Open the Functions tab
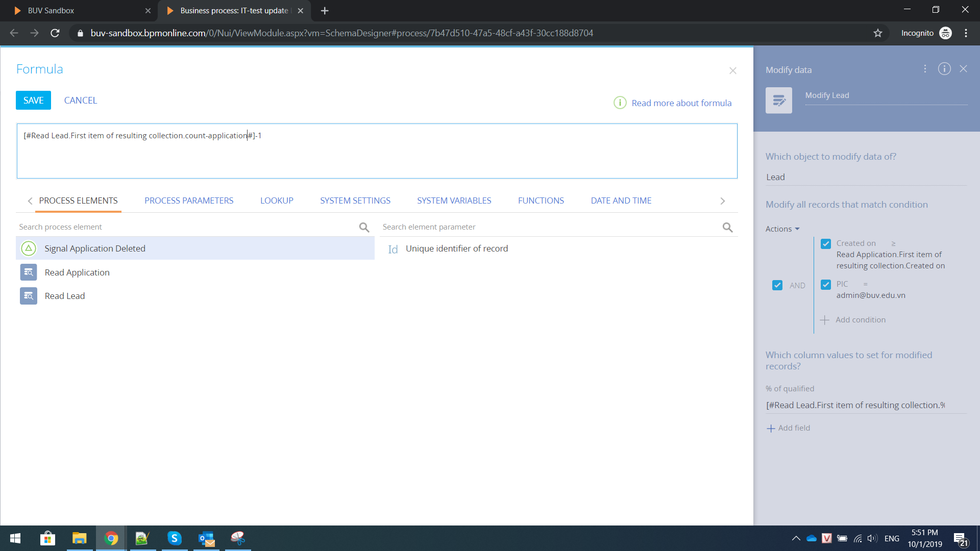The width and height of the screenshot is (980, 551). point(541,201)
